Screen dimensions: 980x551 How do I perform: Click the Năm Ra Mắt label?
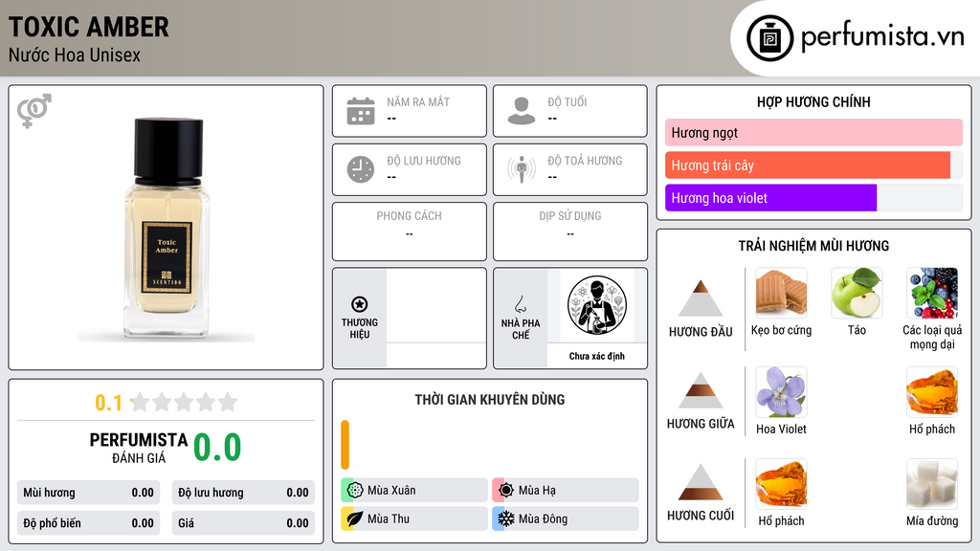pyautogui.click(x=418, y=101)
